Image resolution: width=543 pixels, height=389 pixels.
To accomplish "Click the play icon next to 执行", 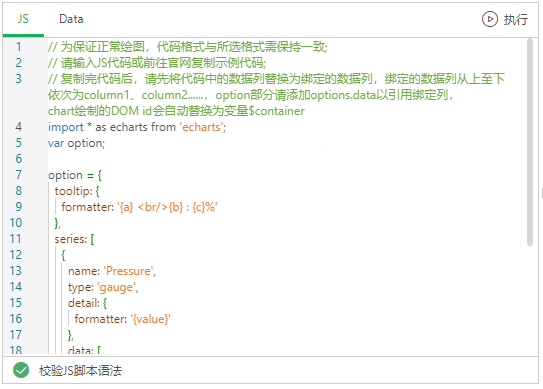I will [x=490, y=19].
